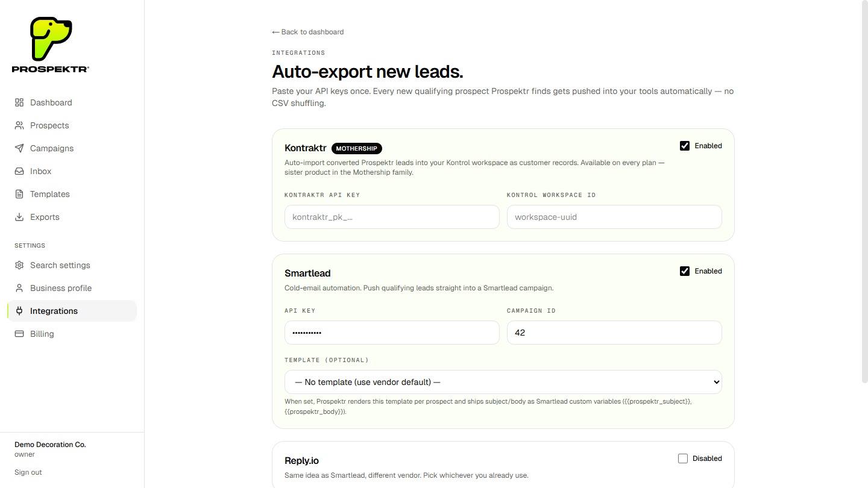Click the Search settings gear icon
868x488 pixels.
19,265
